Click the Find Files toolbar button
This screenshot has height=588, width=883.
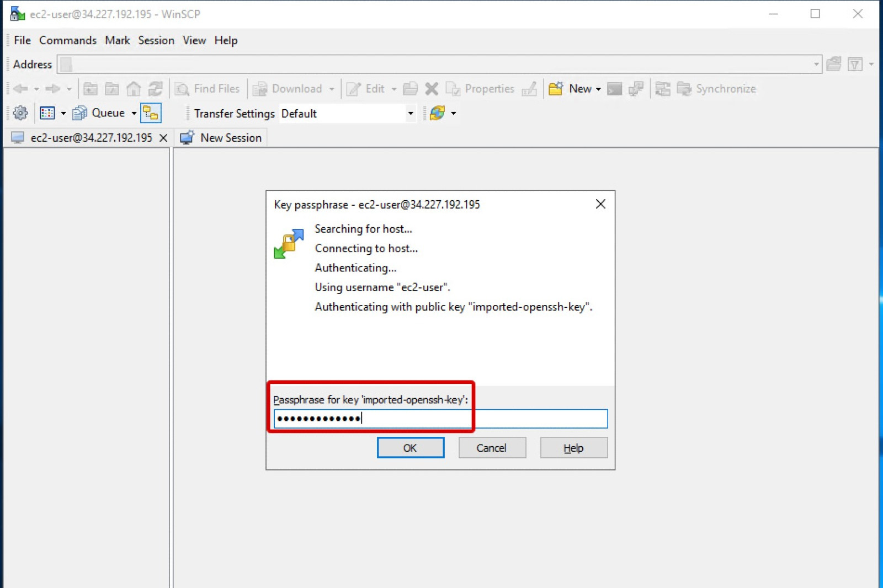pos(208,89)
